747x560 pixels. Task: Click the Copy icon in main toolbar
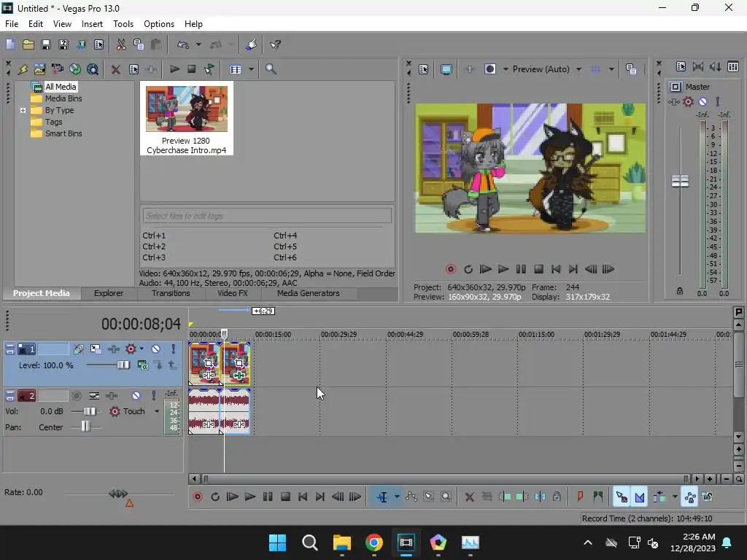coord(139,44)
